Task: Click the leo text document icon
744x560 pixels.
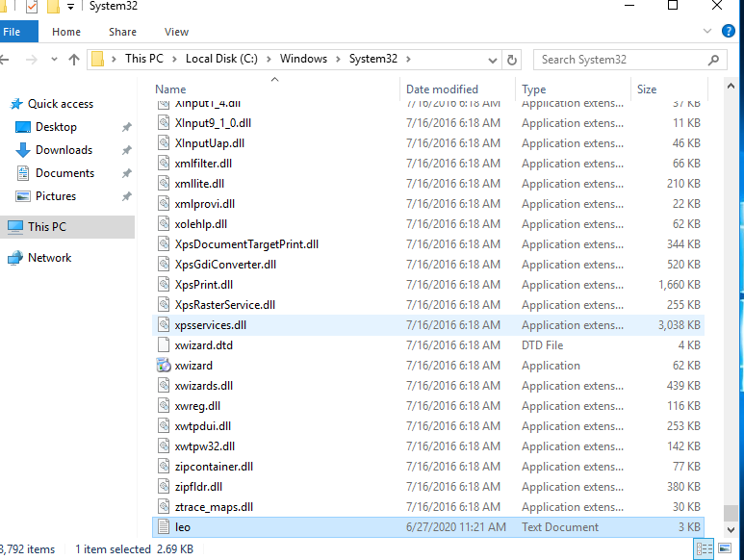Action: pos(164,527)
